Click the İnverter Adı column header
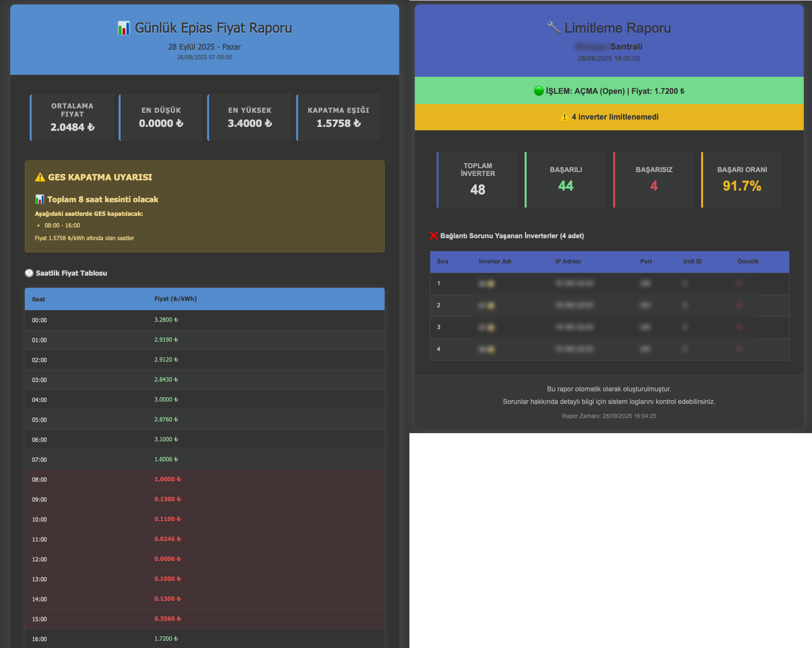 [494, 262]
